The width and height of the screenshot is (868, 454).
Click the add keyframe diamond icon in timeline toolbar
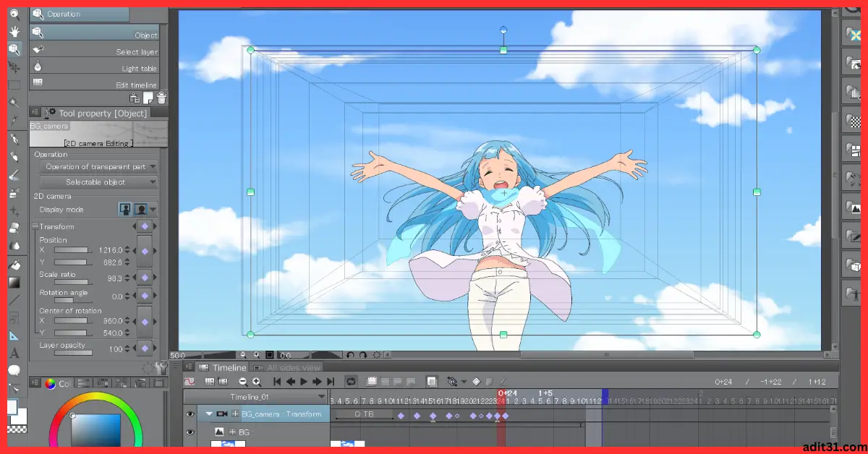(476, 381)
